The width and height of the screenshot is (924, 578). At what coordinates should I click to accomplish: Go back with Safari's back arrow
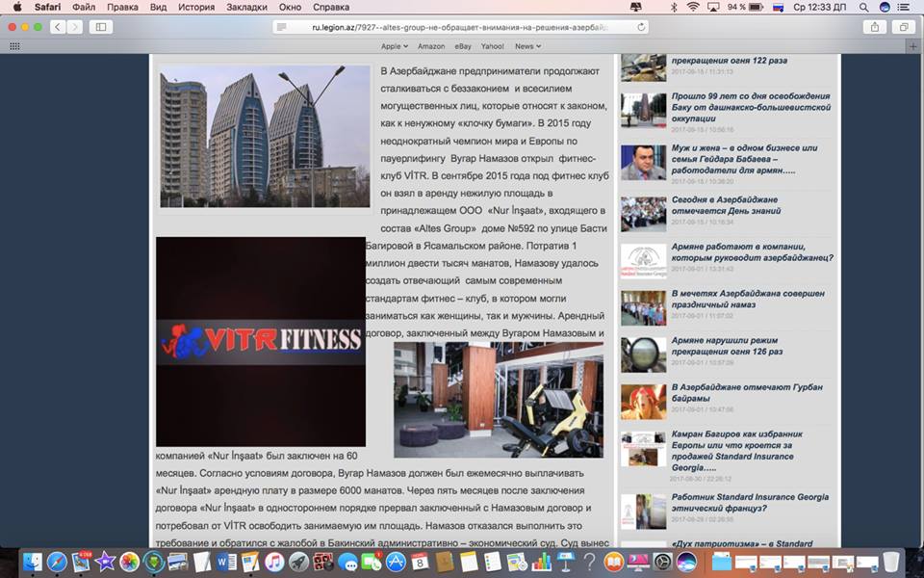click(58, 27)
